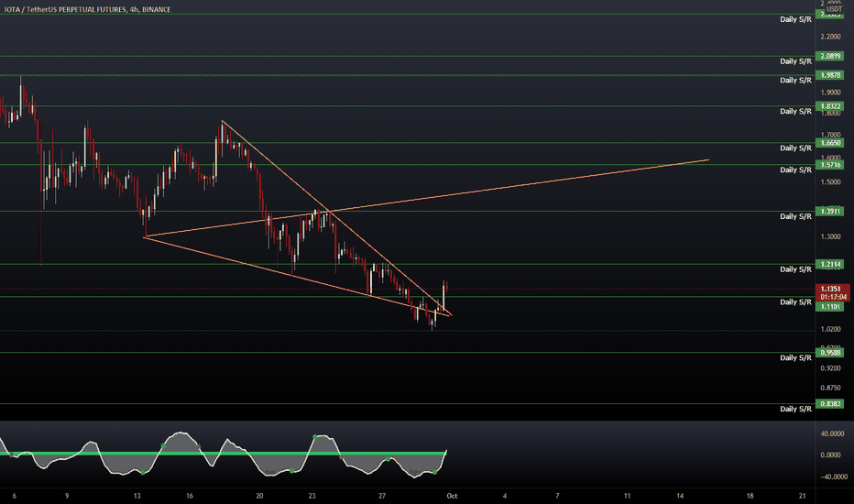Click the latest white breakout candle
This screenshot has height=504, width=854.
(x=443, y=296)
